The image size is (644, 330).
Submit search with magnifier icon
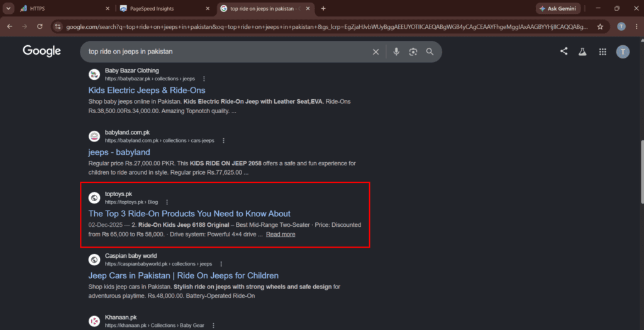430,52
